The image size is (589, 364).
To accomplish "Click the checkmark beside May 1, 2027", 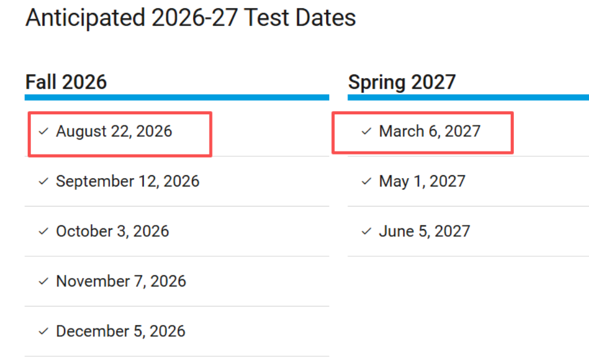I will point(366,182).
